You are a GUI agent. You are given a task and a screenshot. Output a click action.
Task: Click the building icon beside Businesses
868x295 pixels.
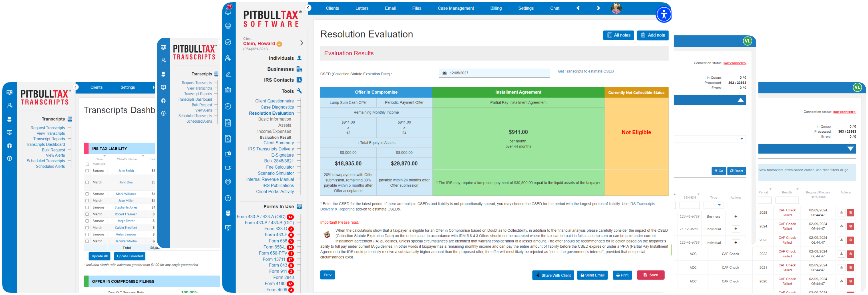(x=299, y=69)
